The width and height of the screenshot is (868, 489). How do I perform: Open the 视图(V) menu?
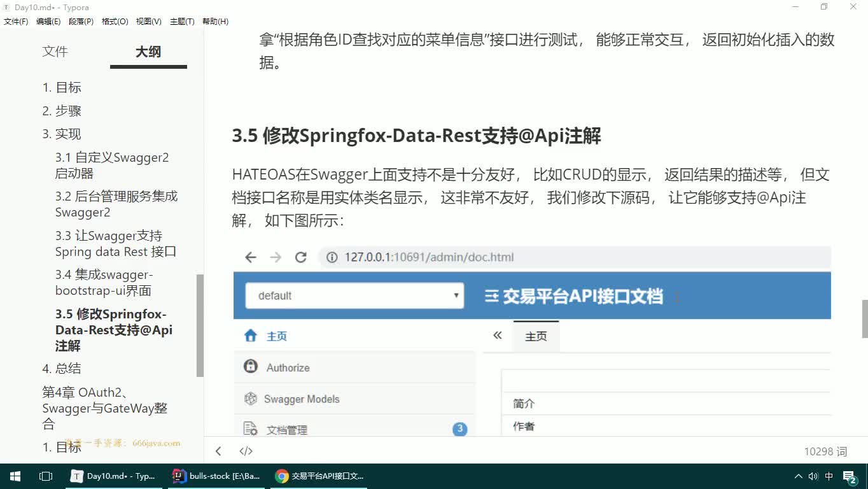149,22
